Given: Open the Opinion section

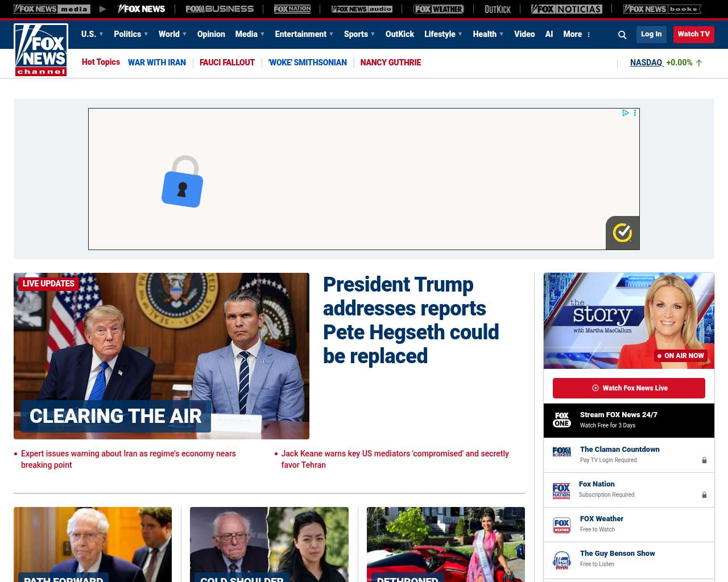Looking at the screenshot, I should tap(211, 34).
